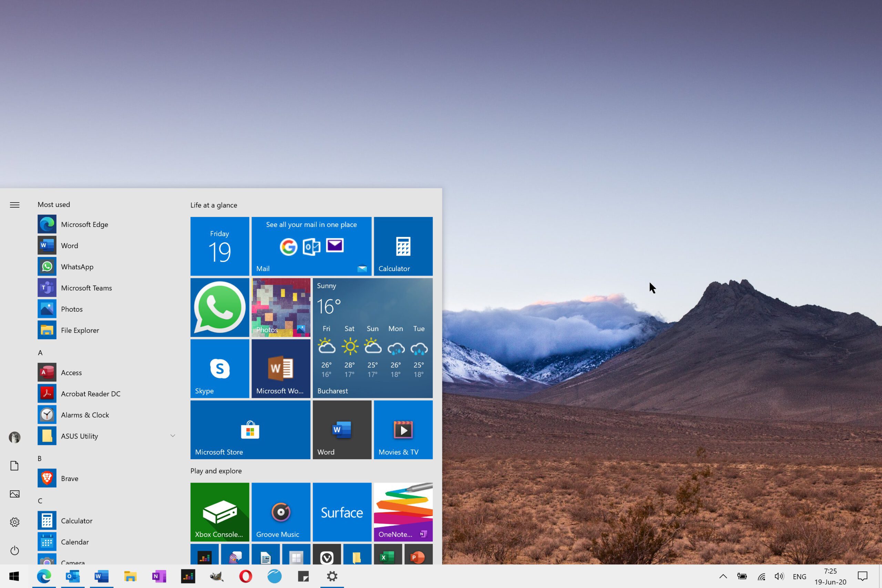Click the Windows Start button
This screenshot has height=588, width=882.
[x=14, y=576]
